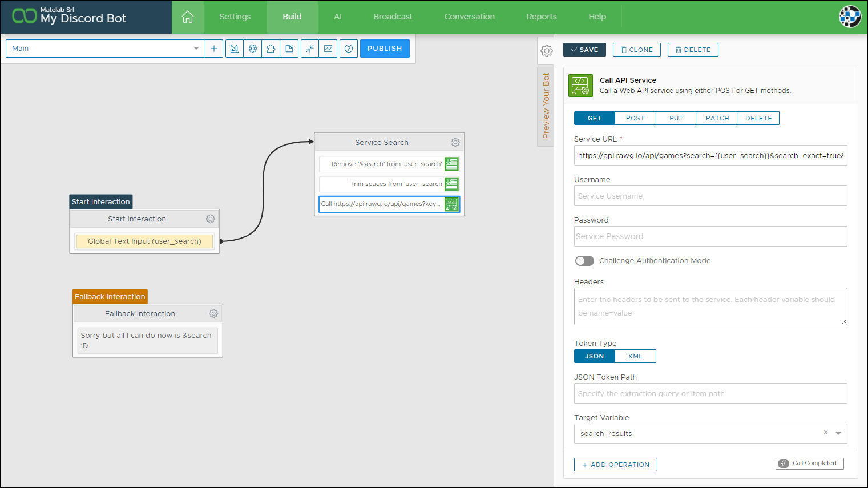Expand the Main flow dropdown
Image resolution: width=868 pixels, height=488 pixels.
pyautogui.click(x=196, y=49)
